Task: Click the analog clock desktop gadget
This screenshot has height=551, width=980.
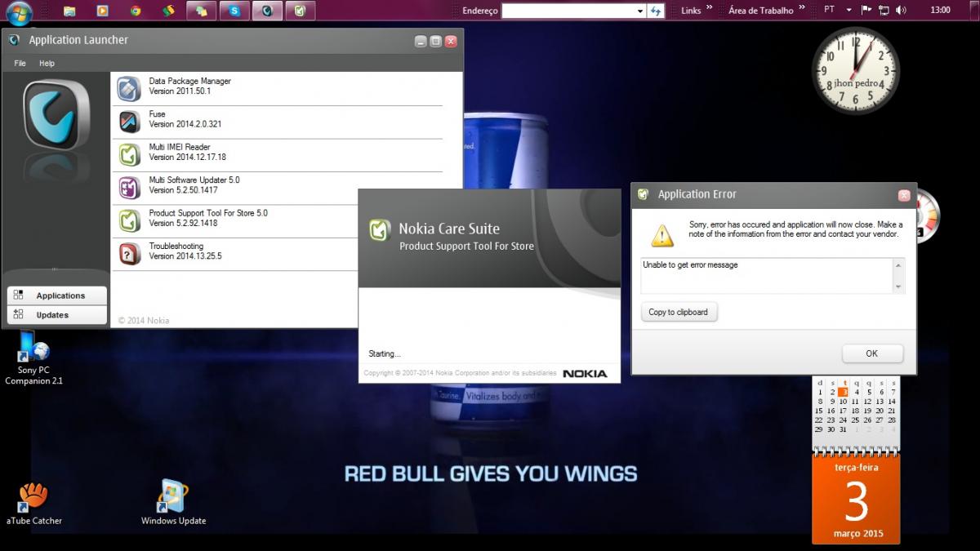Action: 855,71
